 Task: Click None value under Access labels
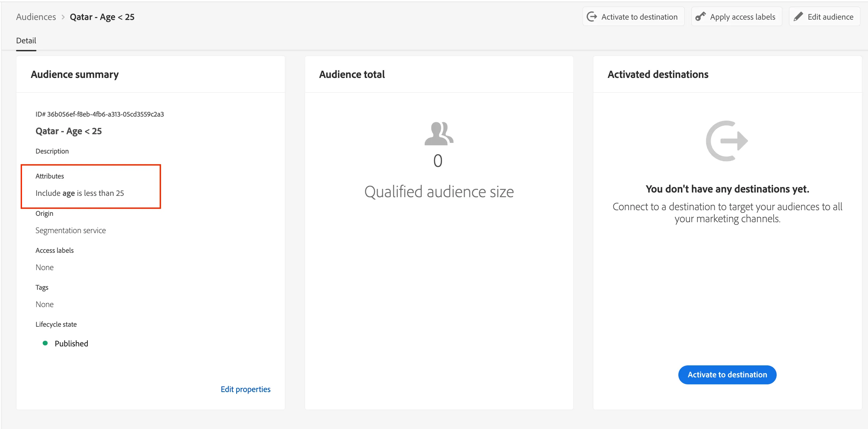pyautogui.click(x=44, y=267)
